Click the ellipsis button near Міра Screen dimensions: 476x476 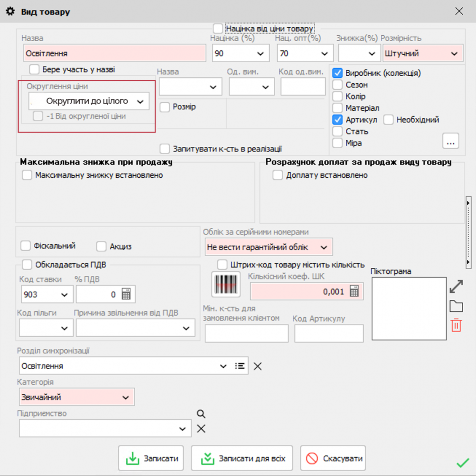click(x=451, y=142)
